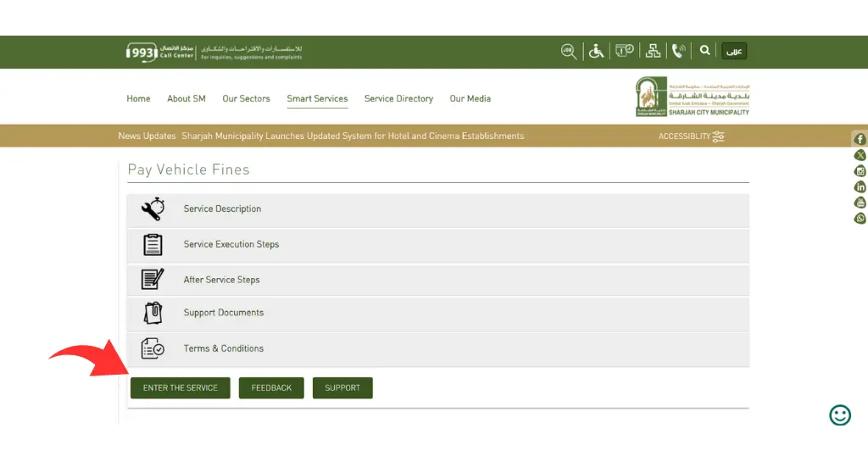Viewport: 868px width, 473px height.
Task: Open the Our Media menu
Action: [x=470, y=98]
